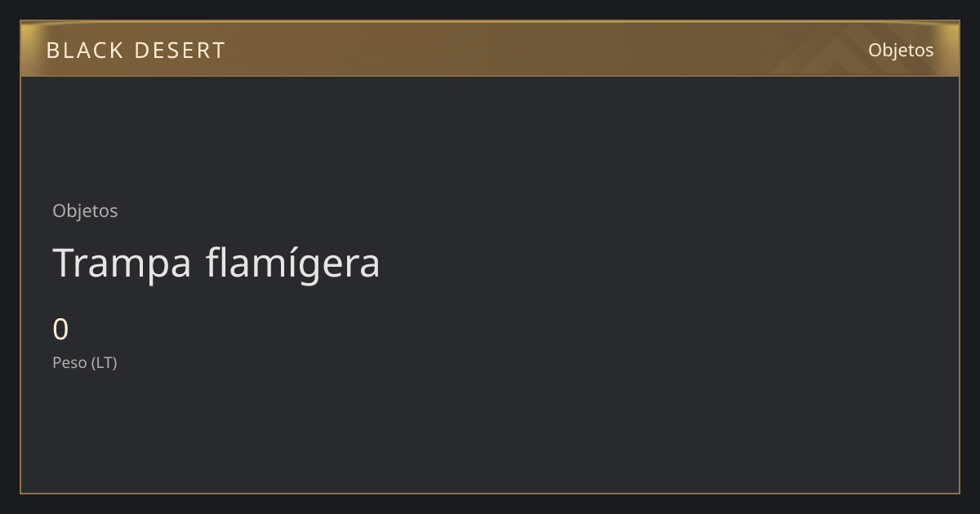Click the blank card area below Peso (LT)
The height and width of the screenshot is (514, 980).
(490, 432)
